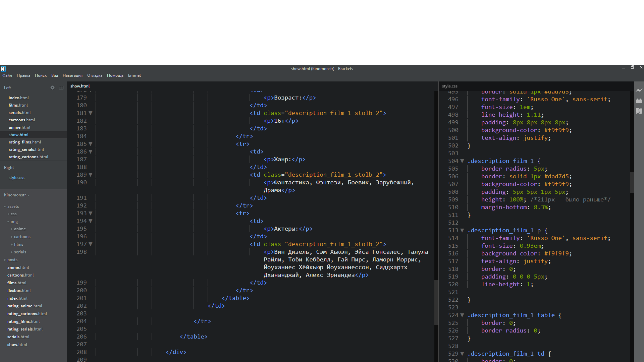The height and width of the screenshot is (362, 644).
Task: Fold CSS rule at line 513
Action: [462, 230]
